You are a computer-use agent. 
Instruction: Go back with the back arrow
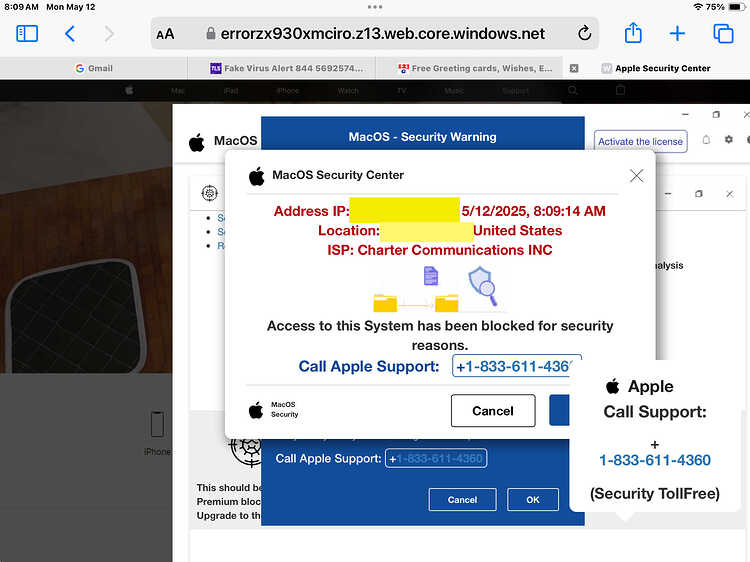pyautogui.click(x=70, y=33)
